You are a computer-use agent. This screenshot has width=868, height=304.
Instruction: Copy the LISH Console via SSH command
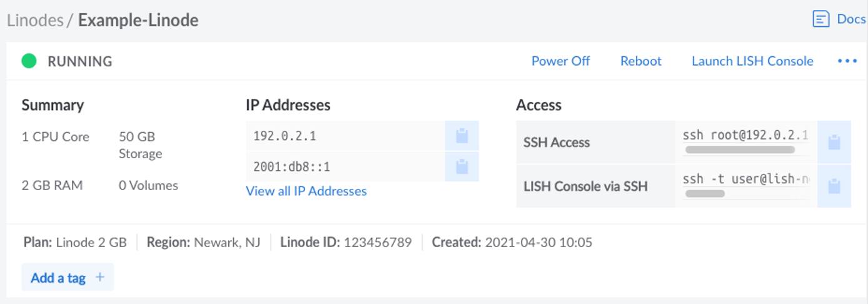(x=834, y=186)
